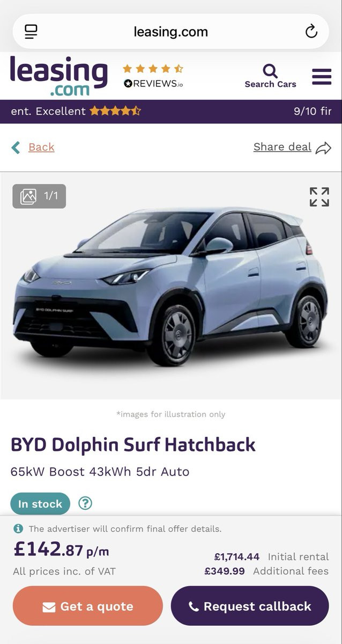Open the Search Cars magnifier icon
Screen dimensions: 342x644
tap(270, 71)
